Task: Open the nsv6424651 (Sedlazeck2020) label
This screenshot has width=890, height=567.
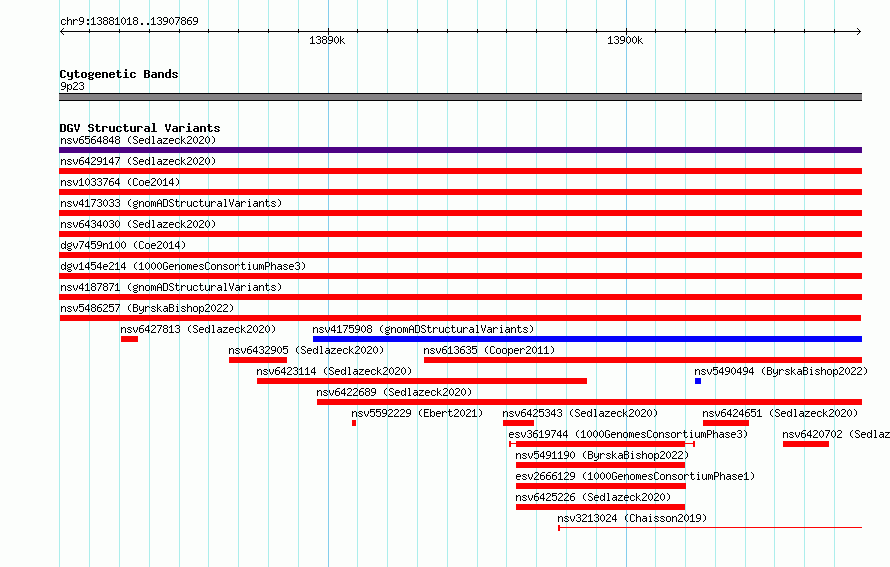Action: 780,413
